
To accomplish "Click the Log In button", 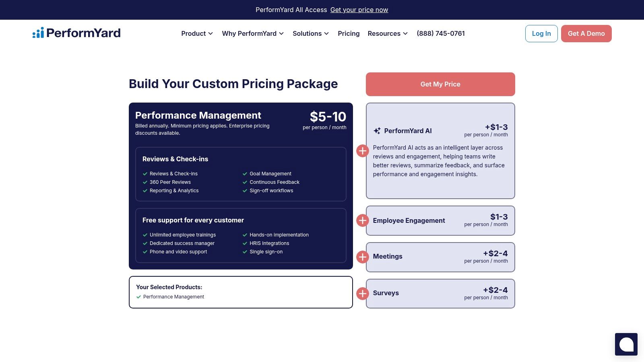I will point(541,33).
